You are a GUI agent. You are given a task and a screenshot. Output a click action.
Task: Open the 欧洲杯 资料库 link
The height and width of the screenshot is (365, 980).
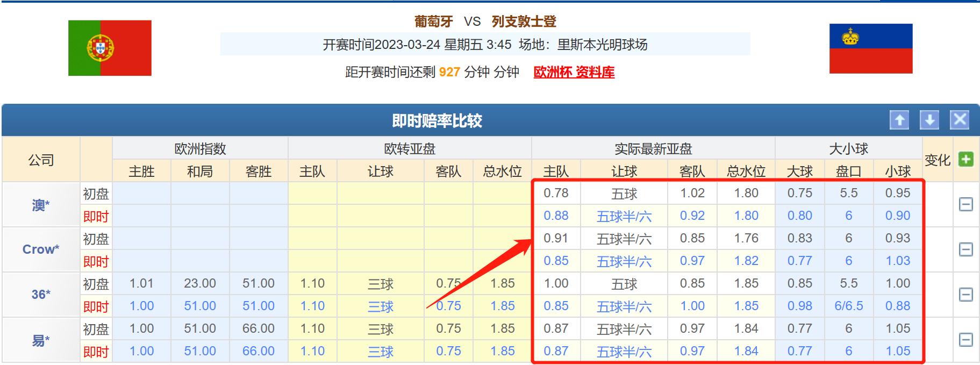(574, 72)
